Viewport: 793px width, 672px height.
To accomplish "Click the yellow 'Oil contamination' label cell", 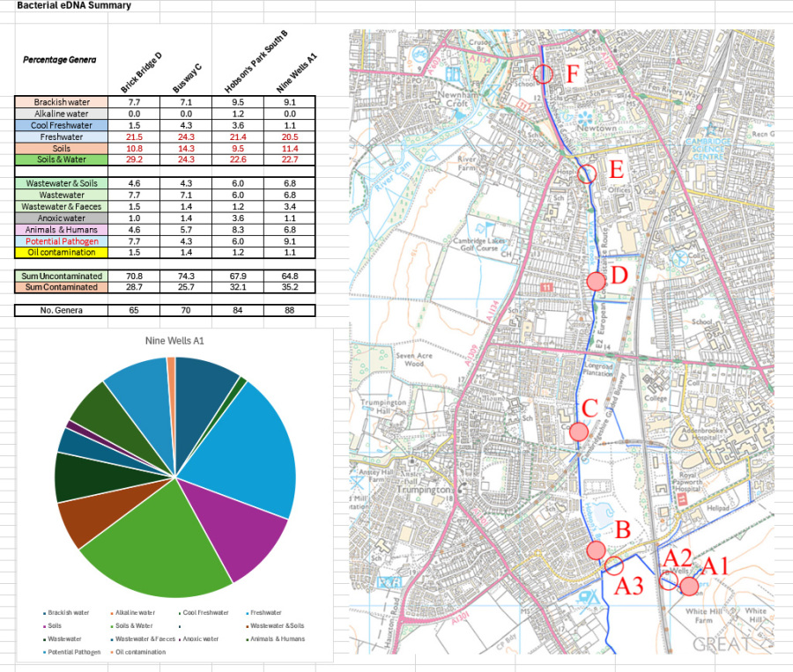I will 61,252.
